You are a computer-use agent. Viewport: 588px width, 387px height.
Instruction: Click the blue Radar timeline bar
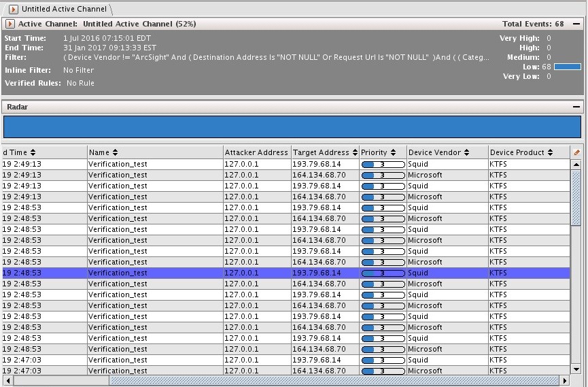point(292,127)
